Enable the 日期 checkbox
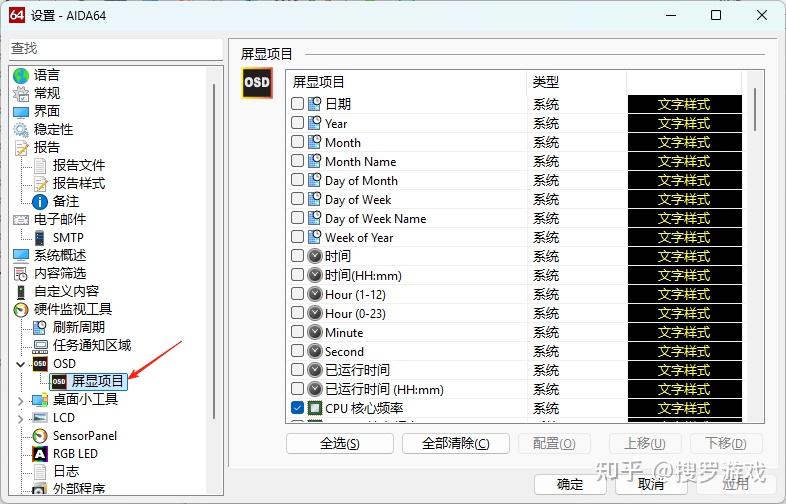This screenshot has width=786, height=504. coord(297,104)
